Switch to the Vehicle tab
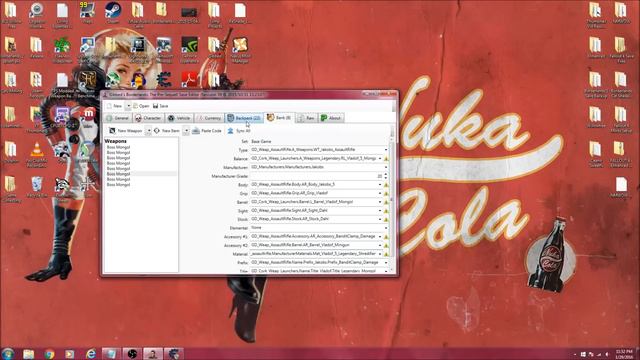 tap(179, 118)
